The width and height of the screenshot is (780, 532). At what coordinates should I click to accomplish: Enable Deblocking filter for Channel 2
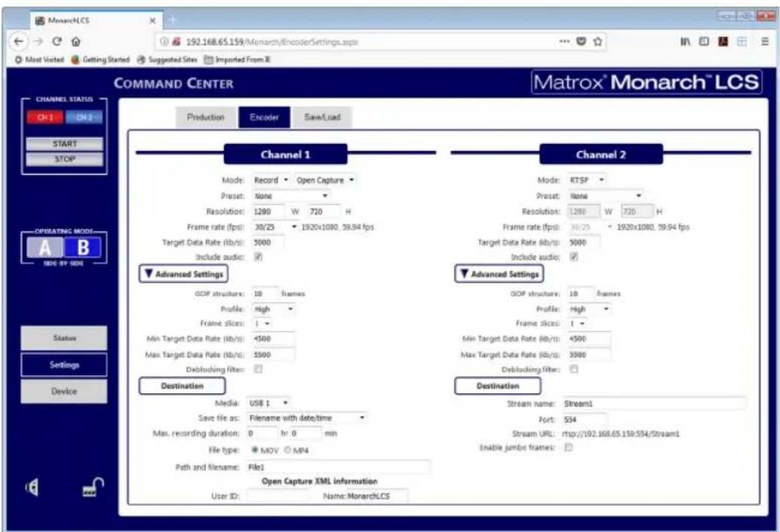(574, 369)
